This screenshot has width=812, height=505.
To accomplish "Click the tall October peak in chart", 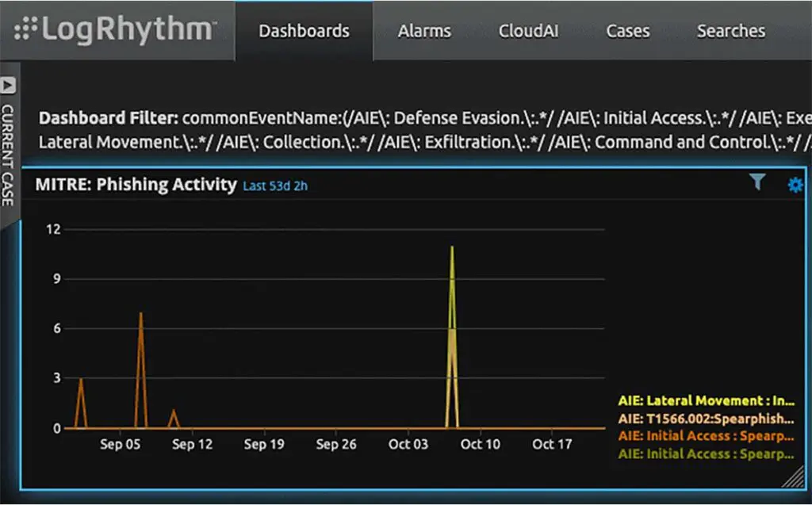I will point(452,248).
